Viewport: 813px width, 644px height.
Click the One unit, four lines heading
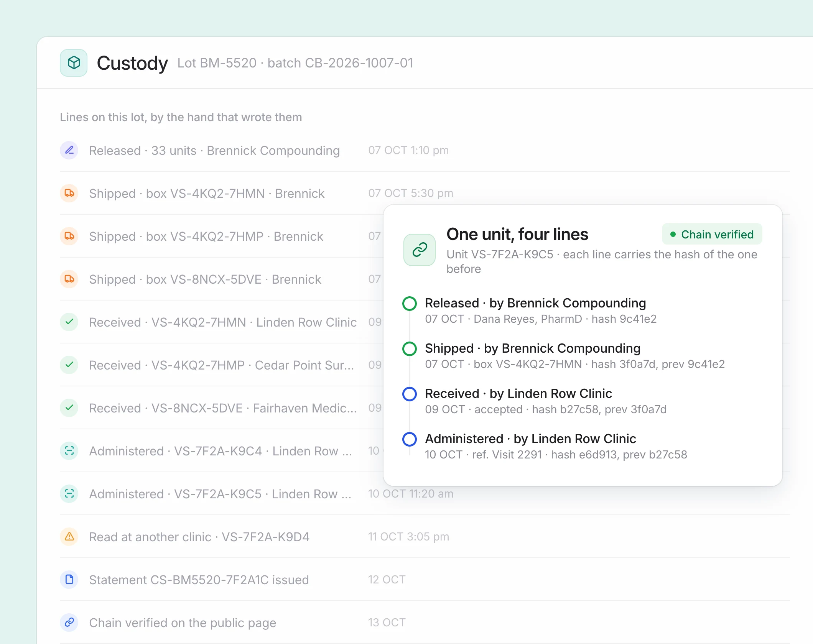click(517, 234)
